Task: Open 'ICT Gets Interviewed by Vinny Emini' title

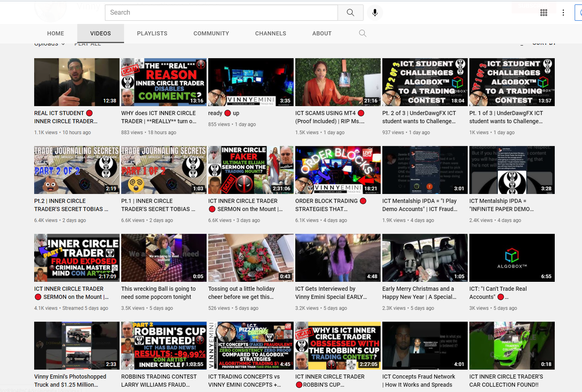Action: 331,293
